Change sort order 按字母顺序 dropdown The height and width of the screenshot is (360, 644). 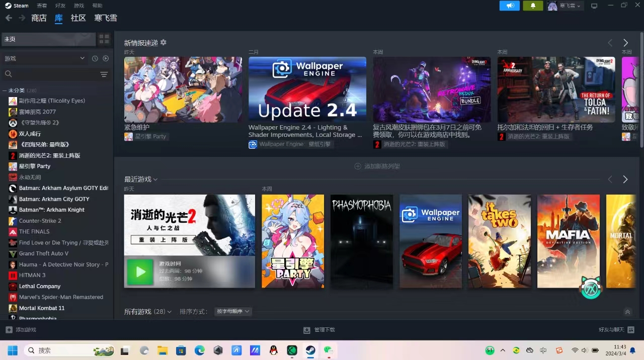(233, 312)
